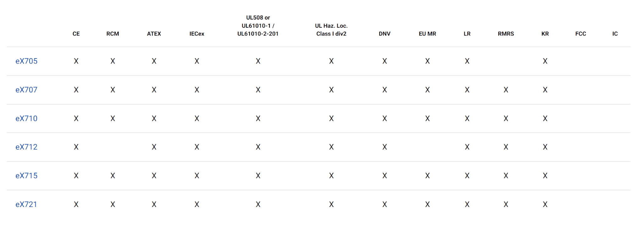Click the UL508 or UL61010-1 header
The height and width of the screenshot is (234, 644).
[258, 26]
